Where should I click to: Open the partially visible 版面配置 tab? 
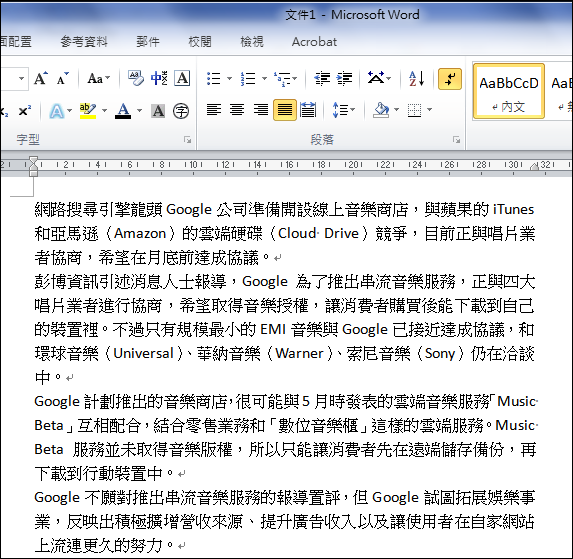(x=16, y=42)
